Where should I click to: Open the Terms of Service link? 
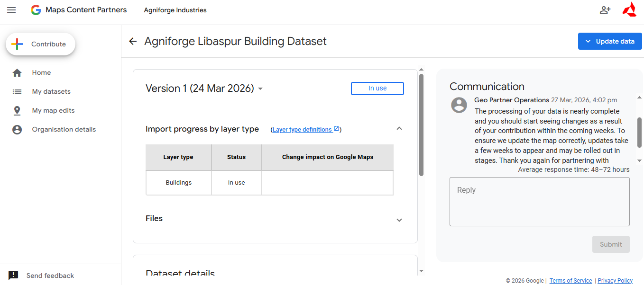(x=570, y=281)
